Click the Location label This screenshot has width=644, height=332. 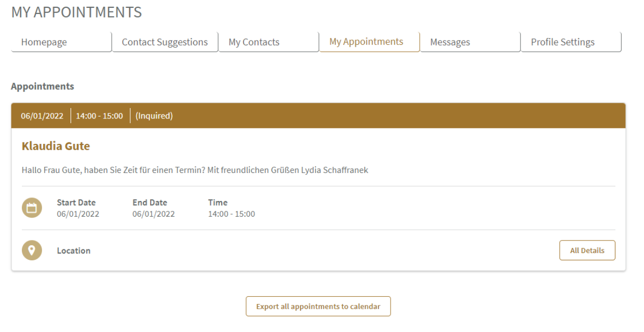click(x=74, y=250)
